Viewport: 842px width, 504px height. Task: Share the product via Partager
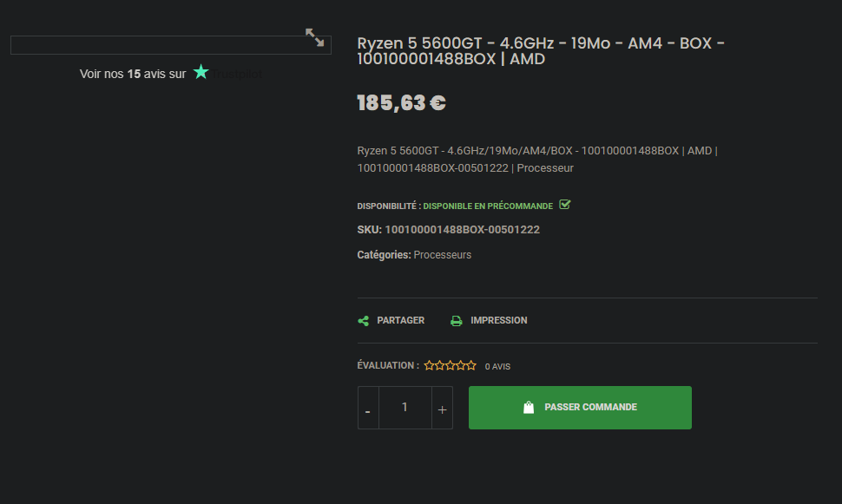click(x=400, y=320)
